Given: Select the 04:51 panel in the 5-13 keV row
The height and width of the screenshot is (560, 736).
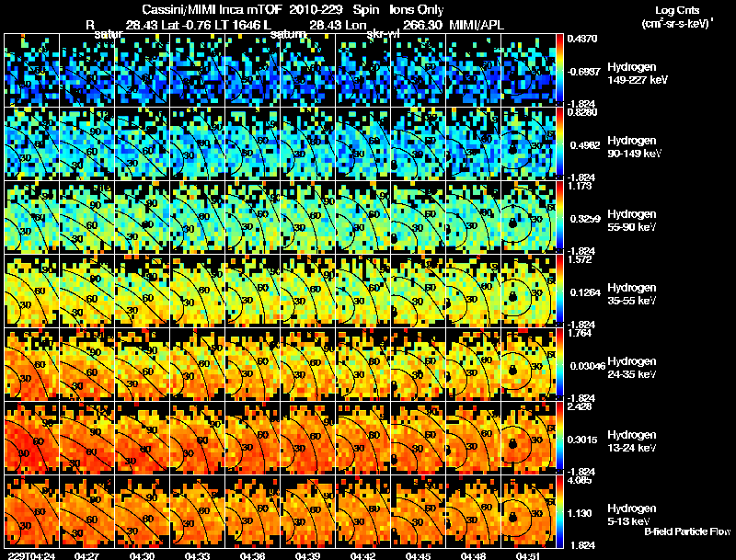Looking at the screenshot, I should point(528,511).
